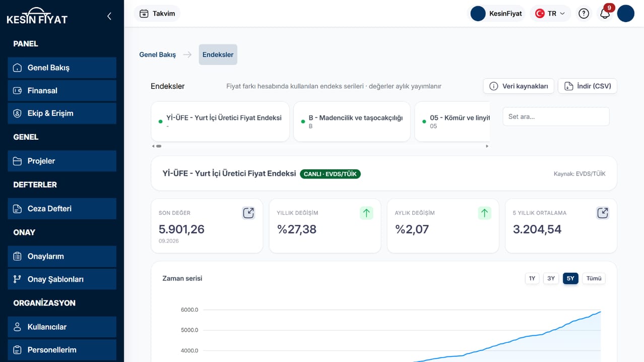Click the Kaynak: EVDS/TÜİK label

point(579,174)
